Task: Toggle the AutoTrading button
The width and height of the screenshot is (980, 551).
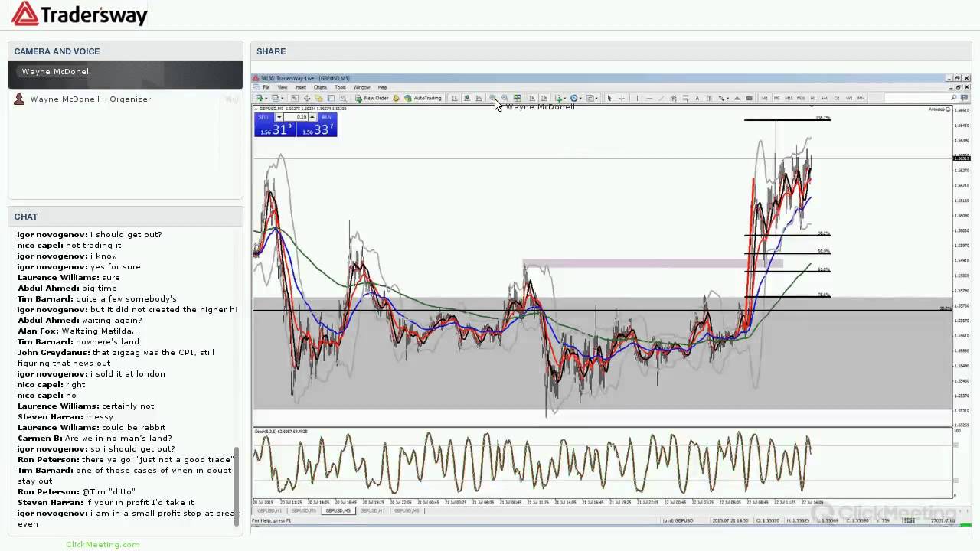Action: 423,98
